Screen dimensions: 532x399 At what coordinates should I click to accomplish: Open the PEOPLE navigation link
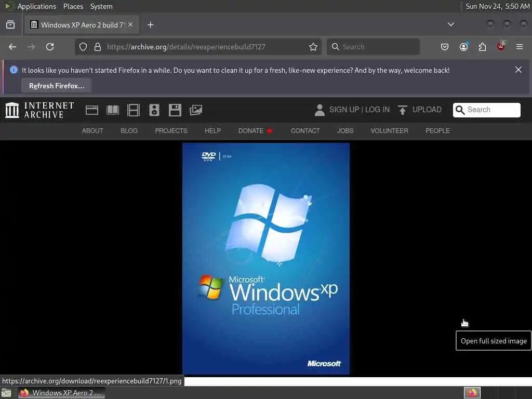click(x=437, y=130)
